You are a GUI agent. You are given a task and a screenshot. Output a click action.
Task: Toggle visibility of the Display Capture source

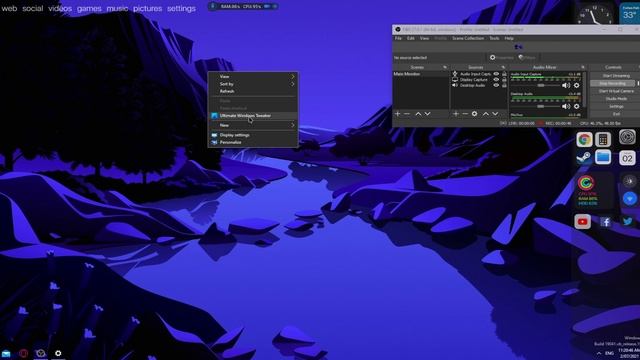pos(496,80)
